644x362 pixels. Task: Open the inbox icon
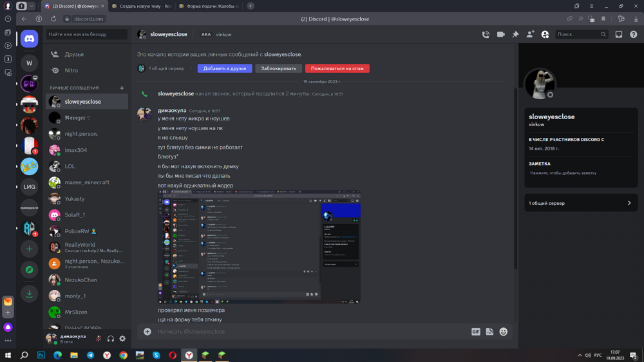(x=618, y=35)
